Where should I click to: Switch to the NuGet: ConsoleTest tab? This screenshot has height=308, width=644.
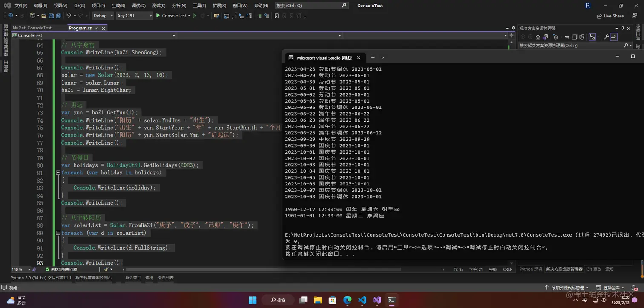pos(32,28)
